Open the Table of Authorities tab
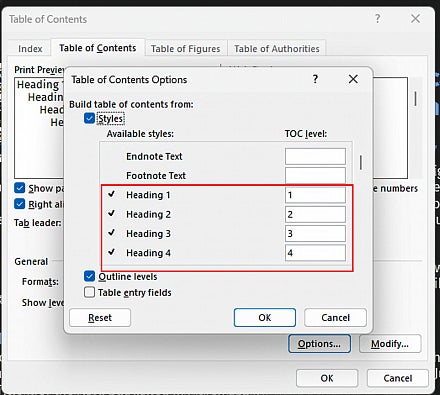Image resolution: width=440 pixels, height=395 pixels. pos(277,49)
